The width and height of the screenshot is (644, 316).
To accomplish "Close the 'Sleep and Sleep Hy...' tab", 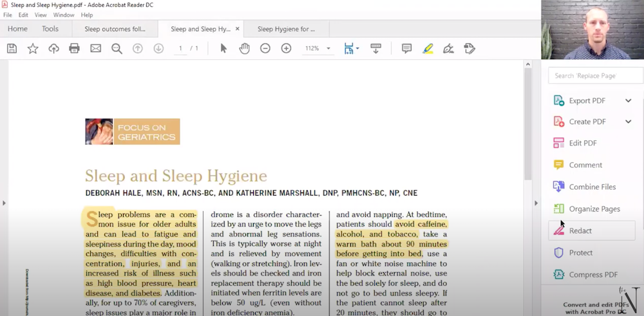I will [238, 29].
